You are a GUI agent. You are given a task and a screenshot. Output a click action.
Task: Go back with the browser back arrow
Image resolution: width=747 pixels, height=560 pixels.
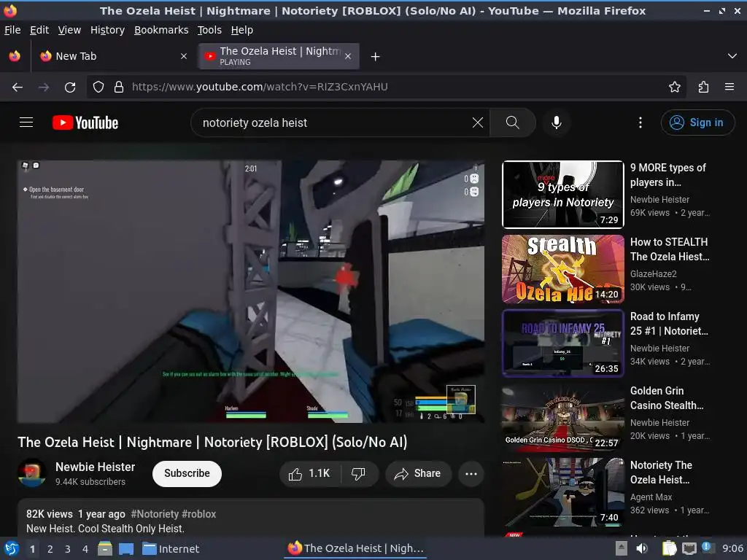18,87
